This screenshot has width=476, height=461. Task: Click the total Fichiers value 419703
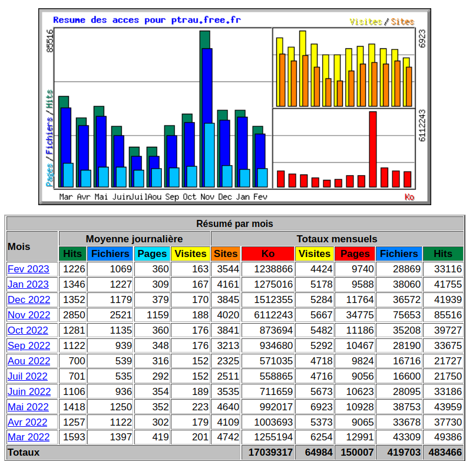(x=404, y=453)
